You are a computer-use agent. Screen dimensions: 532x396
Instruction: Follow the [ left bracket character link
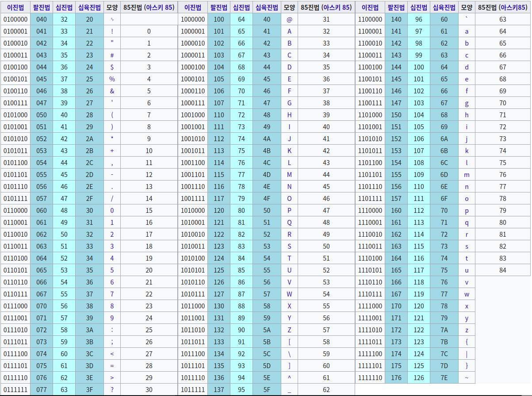(290, 342)
